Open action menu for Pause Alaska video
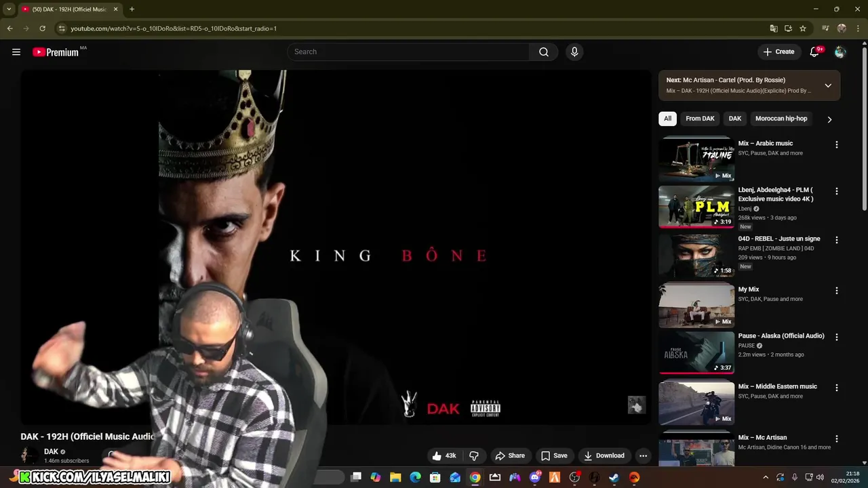Image resolution: width=868 pixels, height=488 pixels. pyautogui.click(x=836, y=337)
